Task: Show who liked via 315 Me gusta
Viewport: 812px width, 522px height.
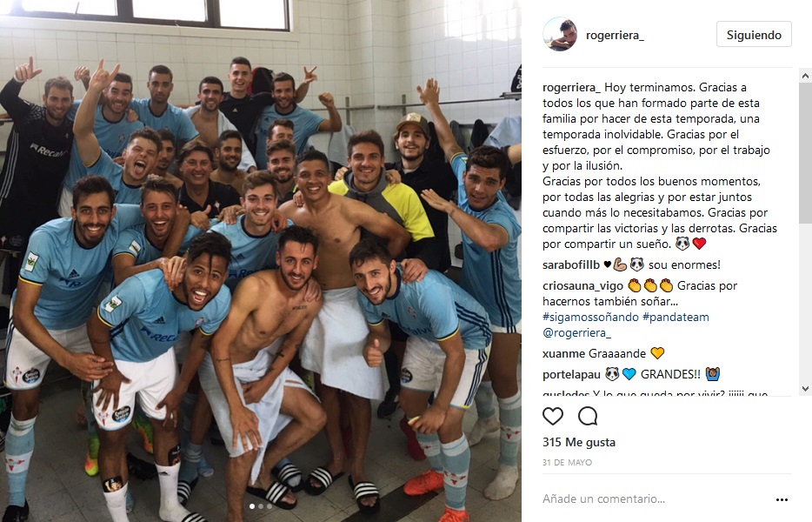Action: 579,442
